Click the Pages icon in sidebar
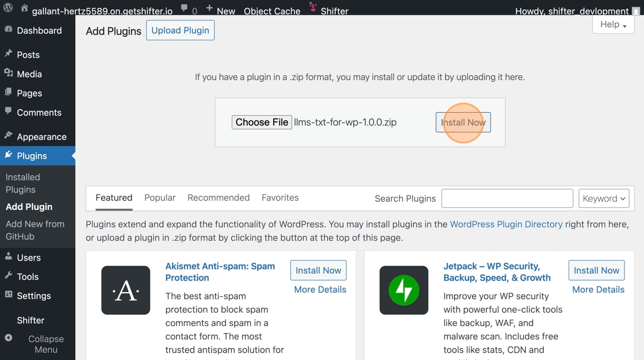 click(8, 92)
